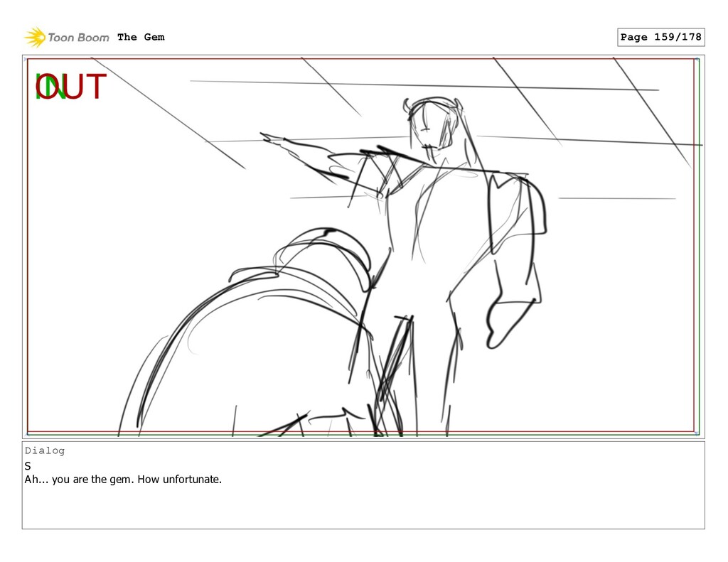The height and width of the screenshot is (562, 728).
Task: Click the 'Page 159/178' page indicator
Action: coord(660,37)
